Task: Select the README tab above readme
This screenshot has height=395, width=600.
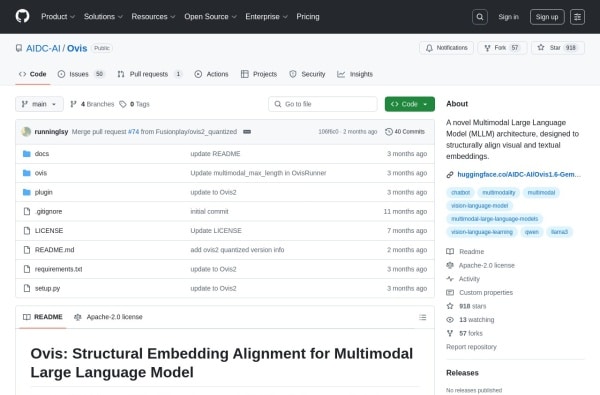Action: pos(42,317)
